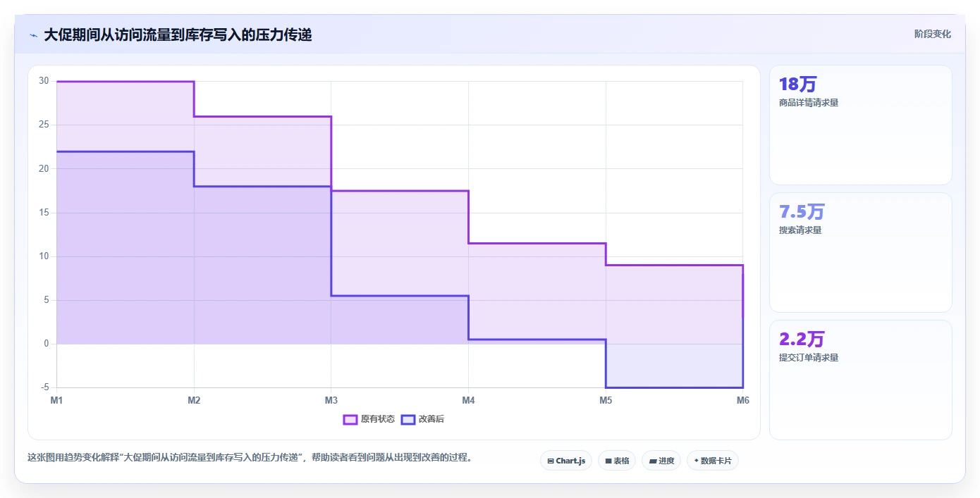Click the blue 改善后 legend swatch
Viewport: 980px width, 498px height.
point(408,419)
